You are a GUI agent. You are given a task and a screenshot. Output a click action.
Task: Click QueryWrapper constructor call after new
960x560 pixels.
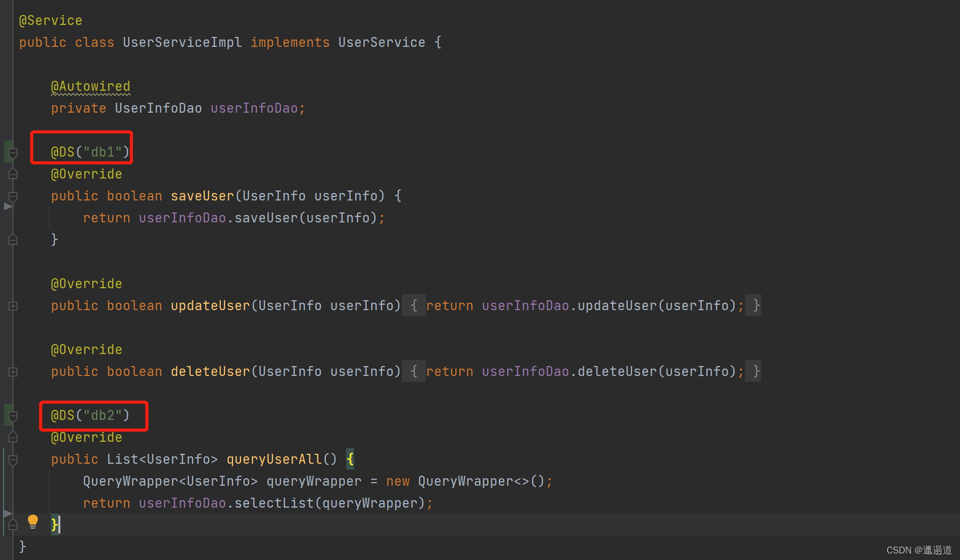coord(465,481)
